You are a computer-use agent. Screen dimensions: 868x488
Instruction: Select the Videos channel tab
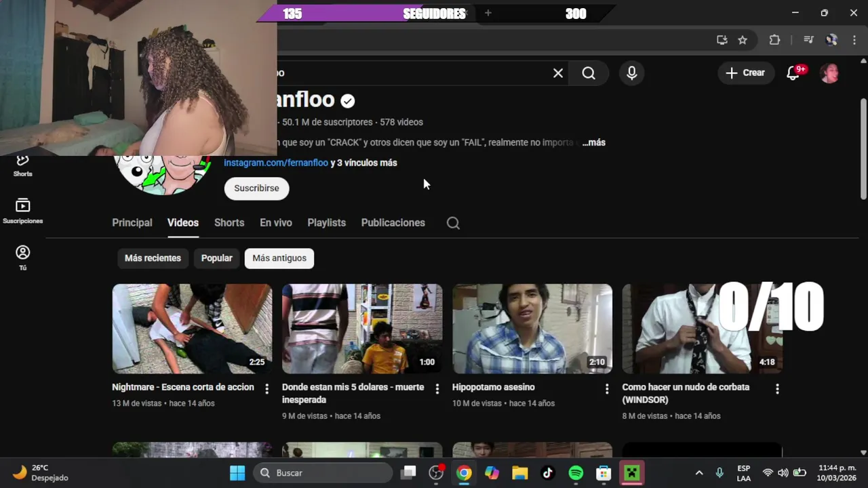pyautogui.click(x=183, y=223)
